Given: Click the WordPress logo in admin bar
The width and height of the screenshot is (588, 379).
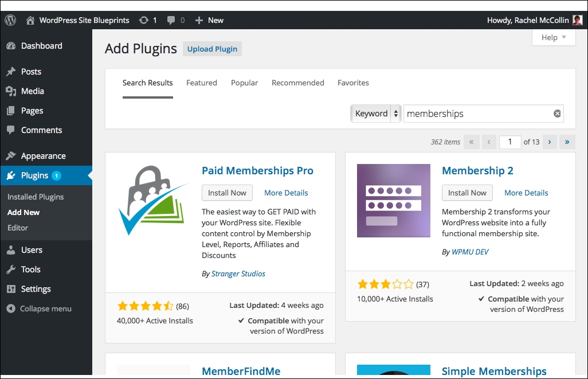Looking at the screenshot, I should tap(10, 20).
